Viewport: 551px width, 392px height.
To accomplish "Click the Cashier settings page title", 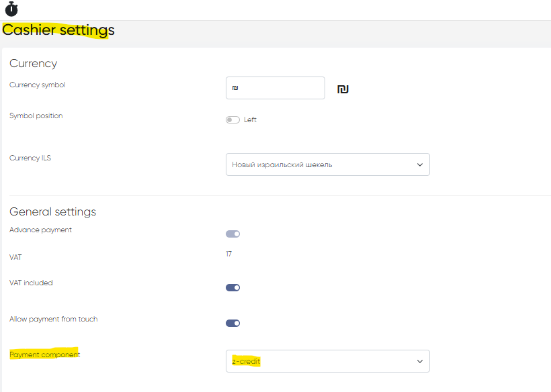I will 58,30.
